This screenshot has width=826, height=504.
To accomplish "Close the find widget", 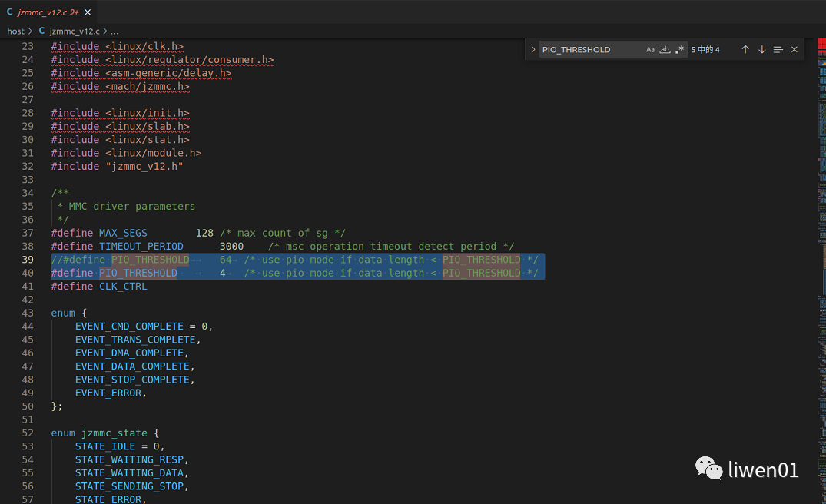I will coord(794,49).
